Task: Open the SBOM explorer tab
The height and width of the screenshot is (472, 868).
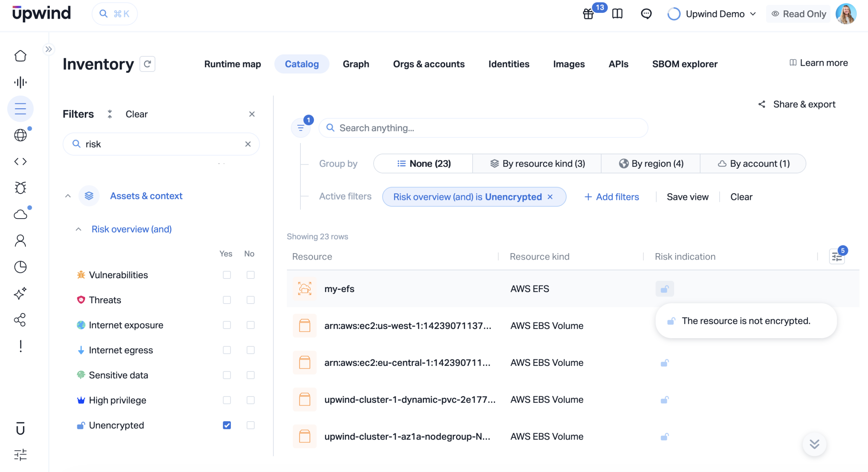Action: 685,64
